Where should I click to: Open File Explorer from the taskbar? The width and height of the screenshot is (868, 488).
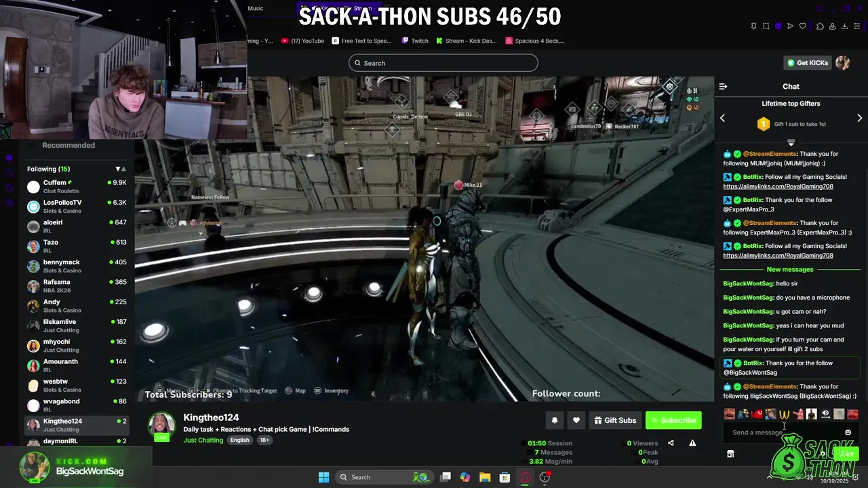[485, 477]
